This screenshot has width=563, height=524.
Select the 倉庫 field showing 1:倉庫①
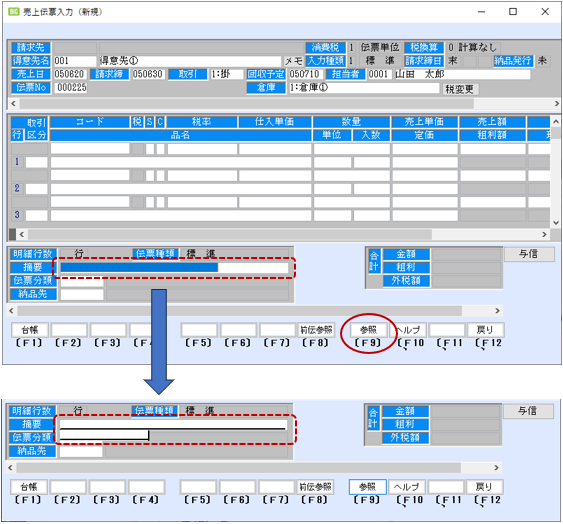364,88
